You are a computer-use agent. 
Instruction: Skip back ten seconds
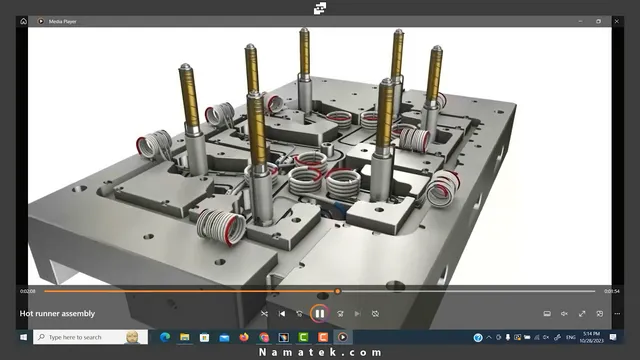(299, 313)
